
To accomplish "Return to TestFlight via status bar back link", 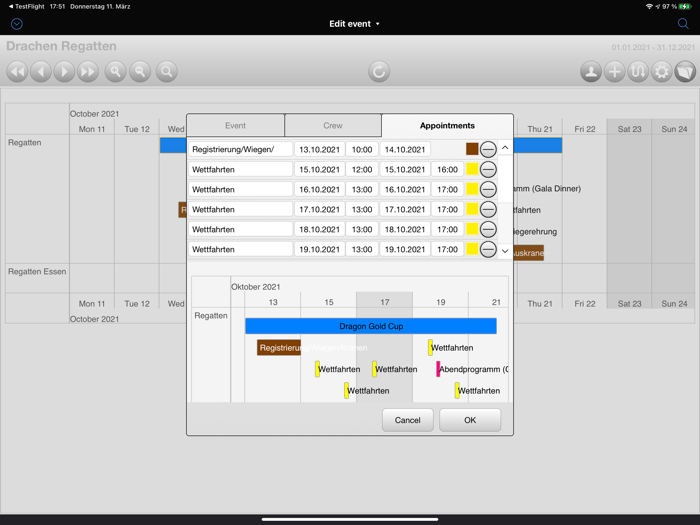I will point(26,6).
